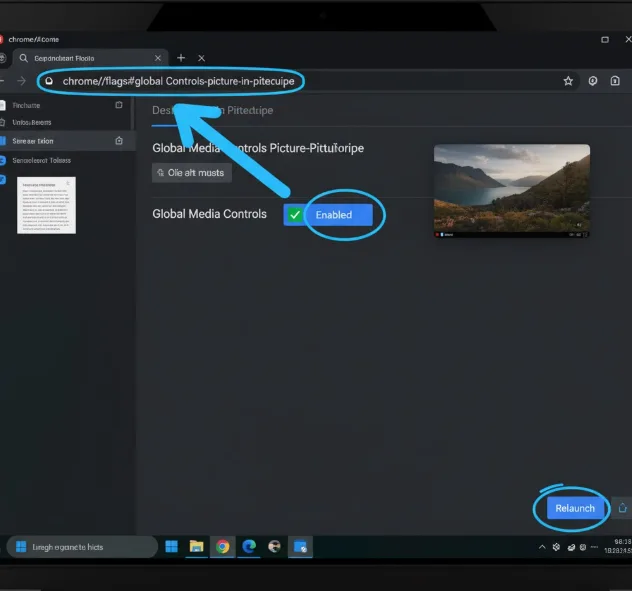Click the button below Global Media Controls Picture-in-Picture heading
The height and width of the screenshot is (591, 632).
192,172
